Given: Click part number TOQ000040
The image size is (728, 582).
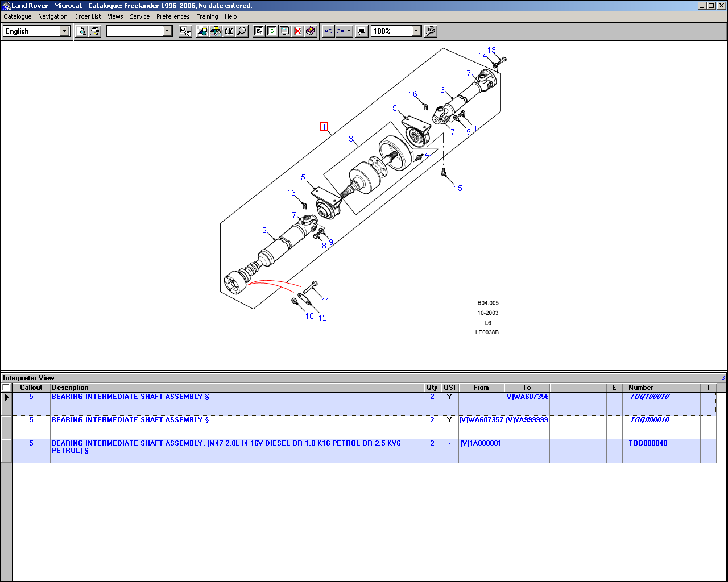Looking at the screenshot, I should [648, 443].
